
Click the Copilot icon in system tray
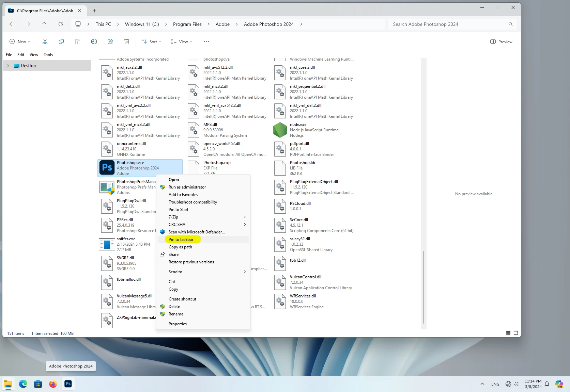(559, 384)
